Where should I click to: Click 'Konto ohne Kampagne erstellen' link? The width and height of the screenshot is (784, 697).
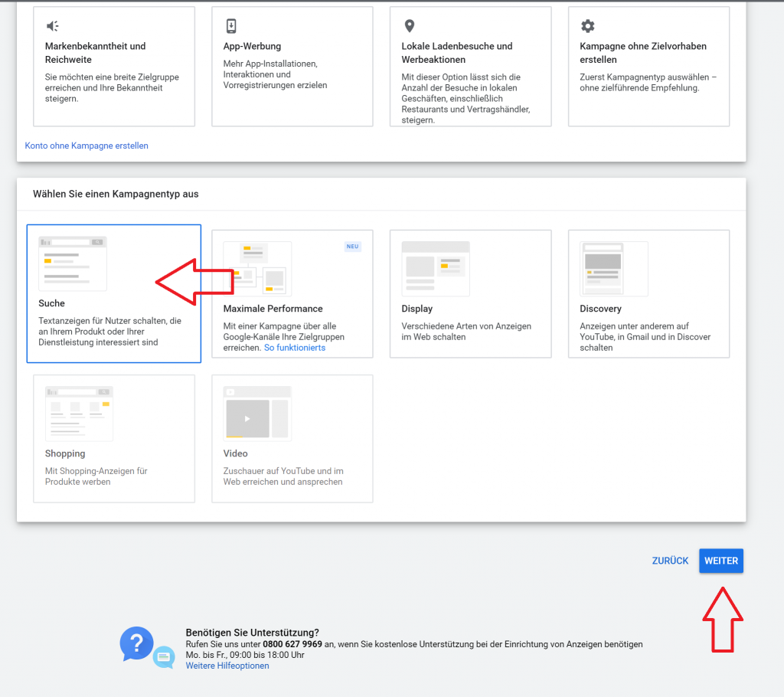click(87, 146)
